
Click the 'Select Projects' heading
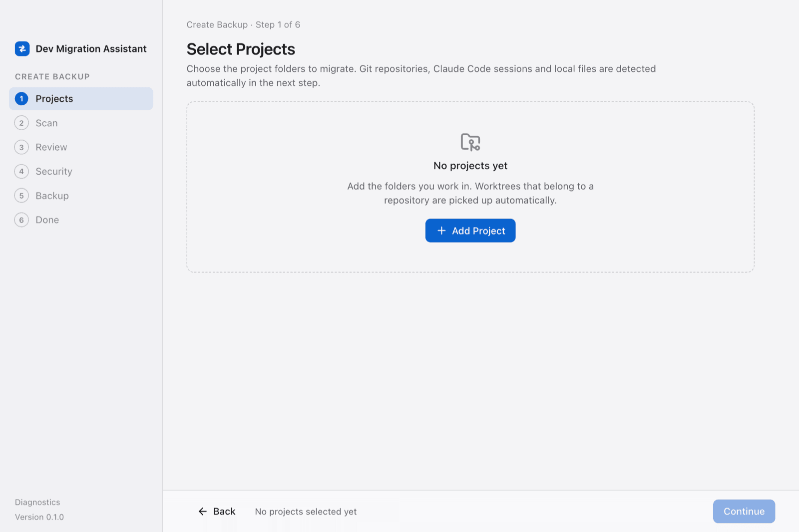point(241,49)
